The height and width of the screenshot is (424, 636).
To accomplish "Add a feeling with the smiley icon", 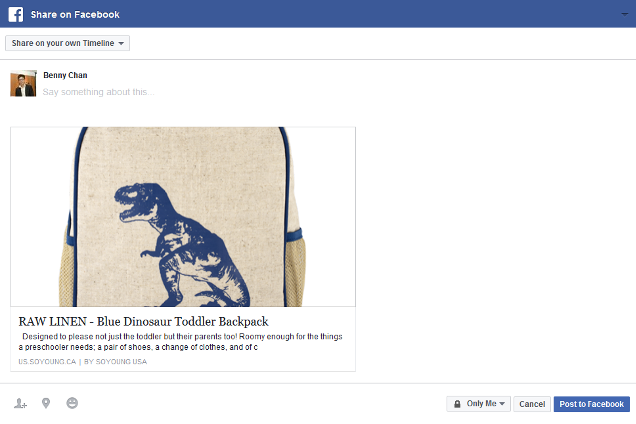I will point(72,403).
